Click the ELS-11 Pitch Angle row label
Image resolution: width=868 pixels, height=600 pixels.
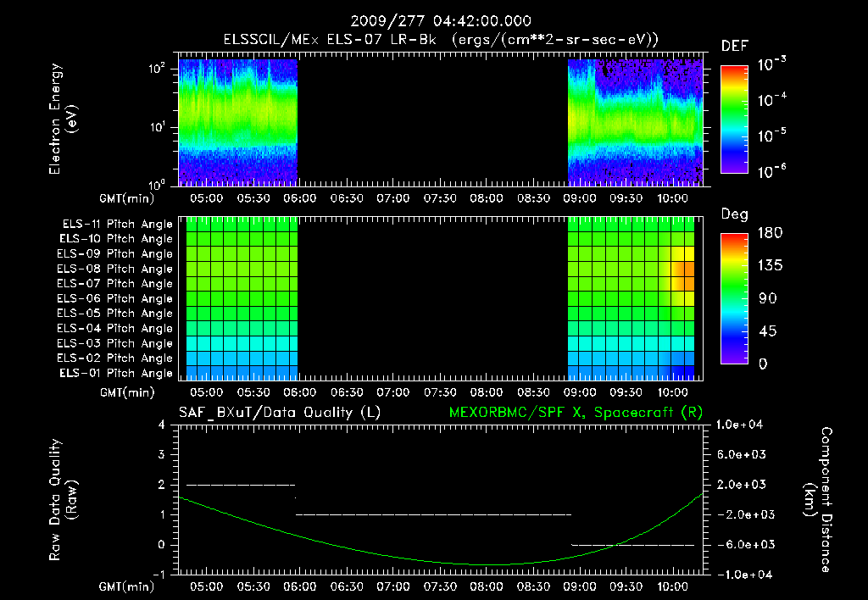(117, 225)
